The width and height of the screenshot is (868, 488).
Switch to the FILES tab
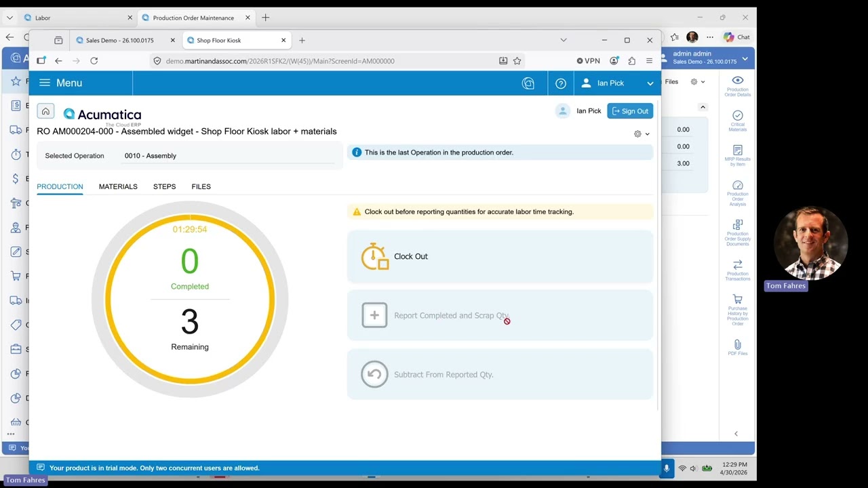click(201, 186)
